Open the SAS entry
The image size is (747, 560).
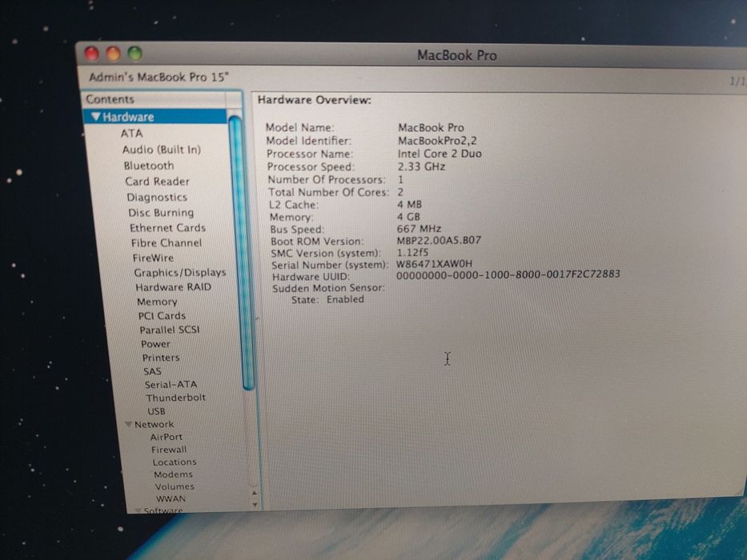[x=152, y=371]
